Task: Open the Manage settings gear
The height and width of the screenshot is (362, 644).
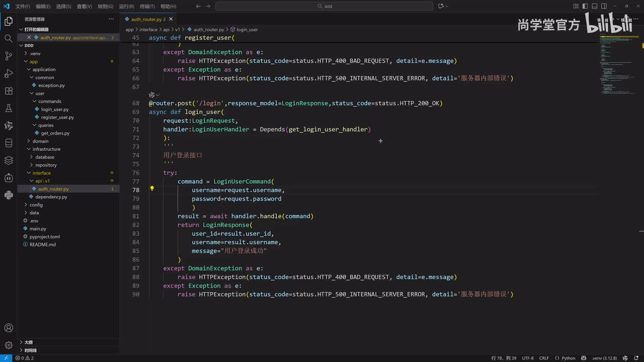Action: point(9,345)
